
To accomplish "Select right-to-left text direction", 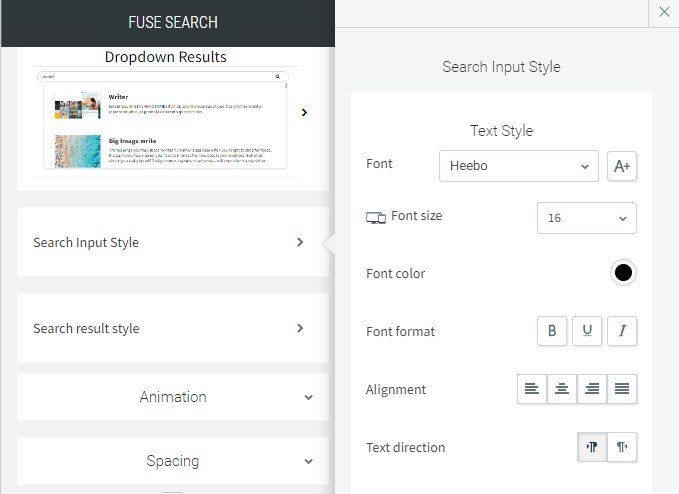I will pos(622,448).
